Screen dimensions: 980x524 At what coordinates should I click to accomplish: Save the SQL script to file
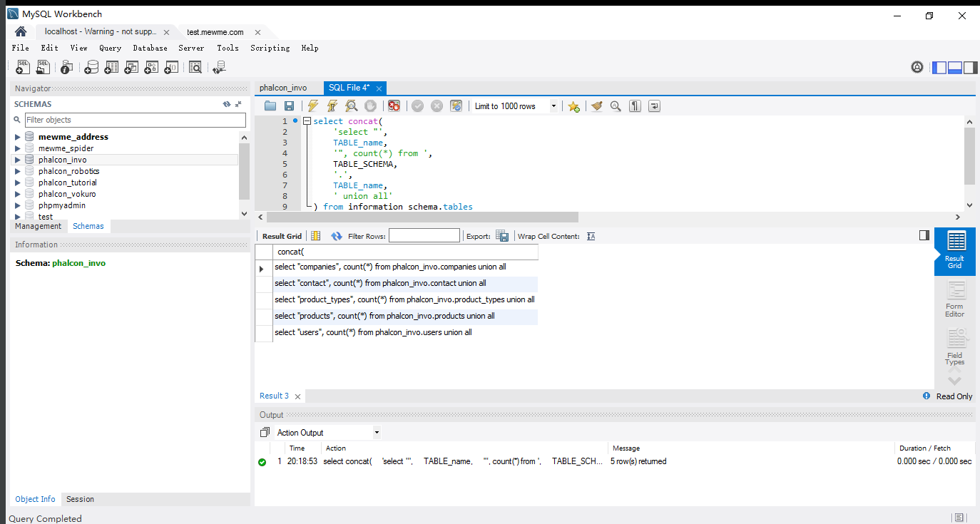pyautogui.click(x=289, y=106)
